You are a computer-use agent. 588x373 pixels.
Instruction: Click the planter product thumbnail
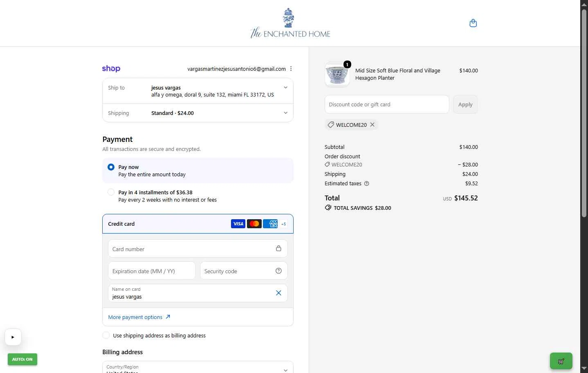(x=337, y=74)
